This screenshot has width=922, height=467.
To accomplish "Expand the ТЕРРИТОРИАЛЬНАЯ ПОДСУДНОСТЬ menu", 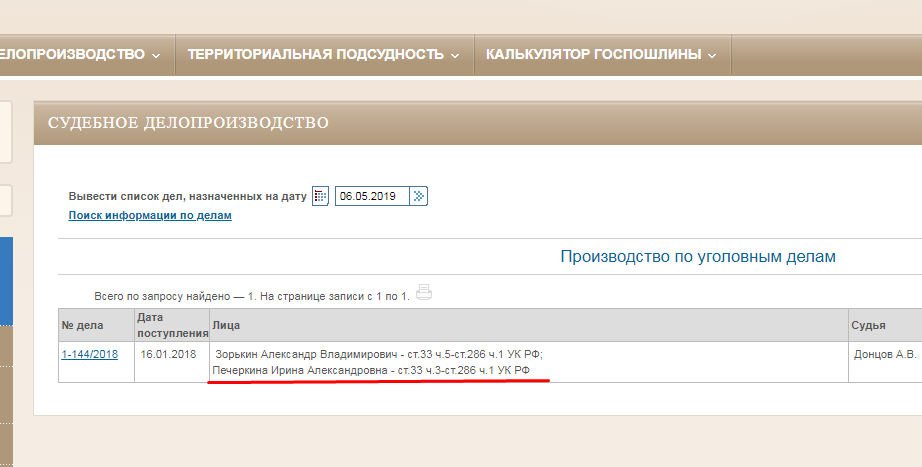I will 323,54.
